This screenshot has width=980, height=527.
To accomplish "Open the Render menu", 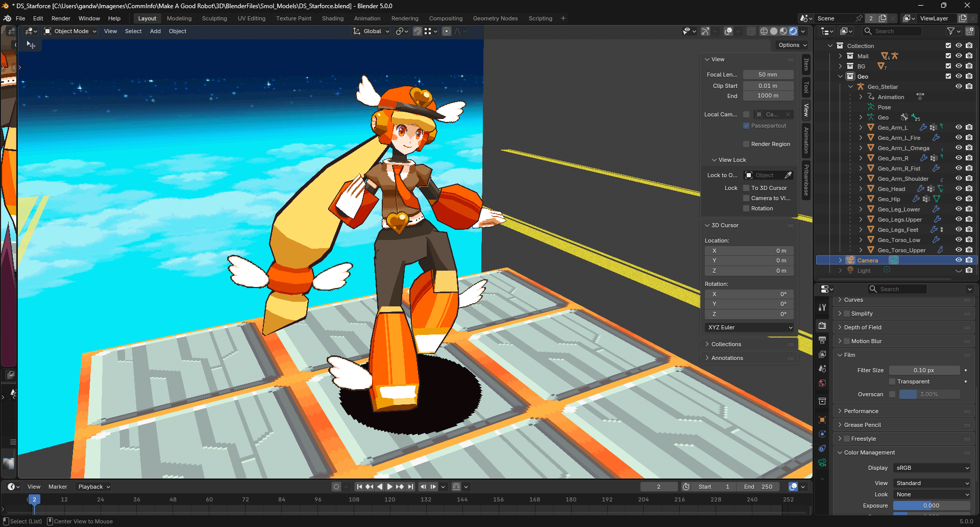I will (x=61, y=18).
